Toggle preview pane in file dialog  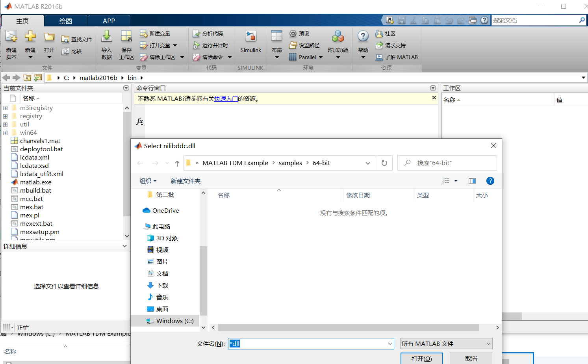[472, 181]
